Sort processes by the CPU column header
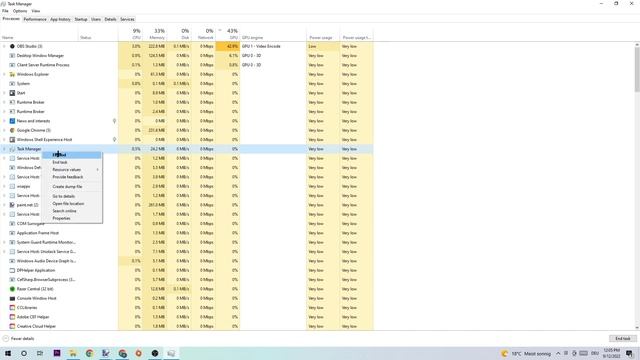 pyautogui.click(x=130, y=34)
